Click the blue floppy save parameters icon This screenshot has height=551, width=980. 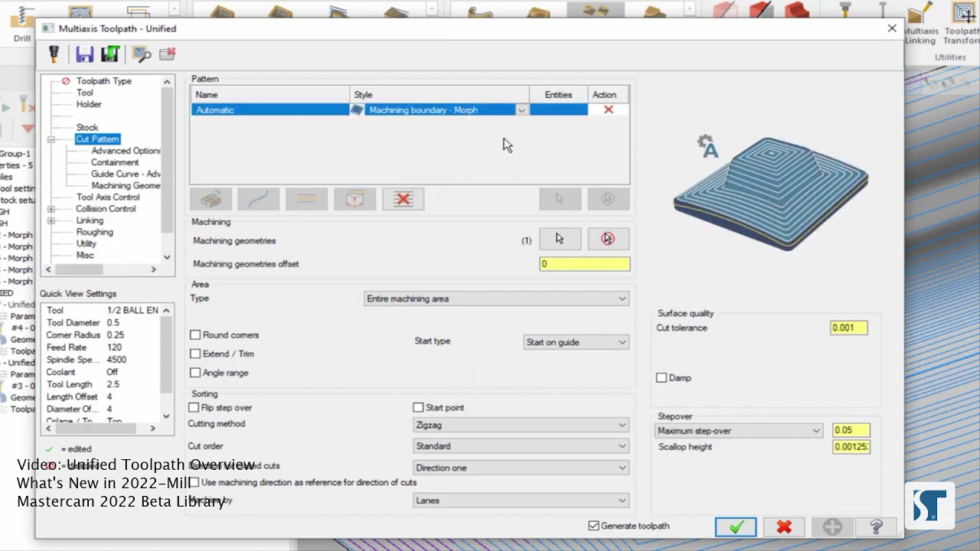[84, 54]
